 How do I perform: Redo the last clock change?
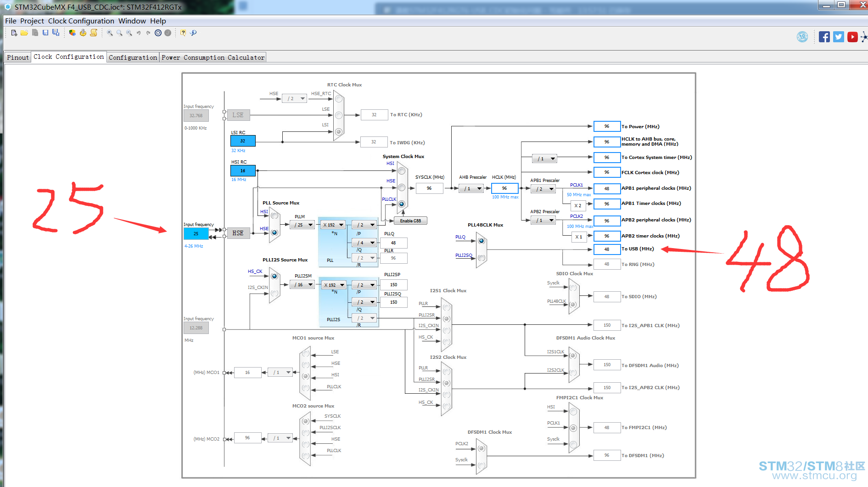coord(148,33)
